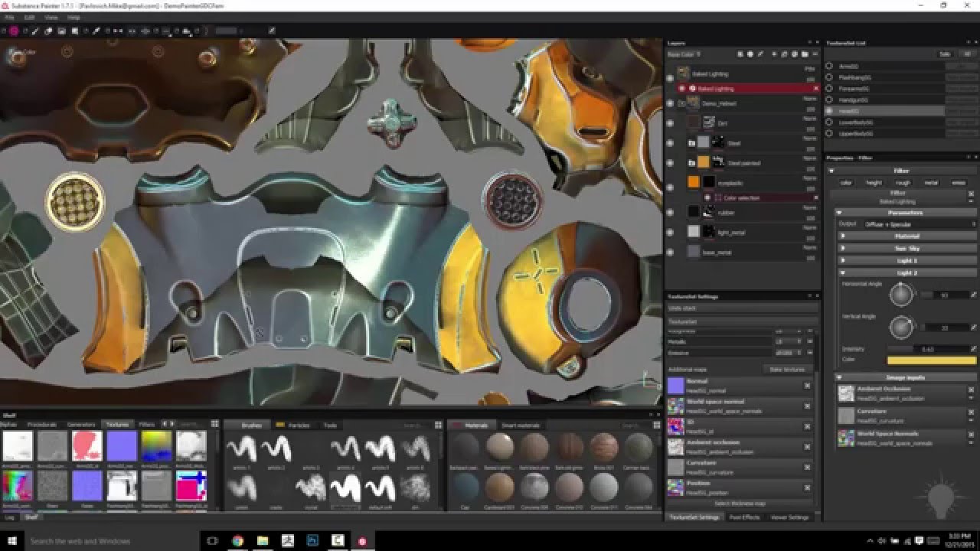Click the Select thickness map button

click(740, 504)
